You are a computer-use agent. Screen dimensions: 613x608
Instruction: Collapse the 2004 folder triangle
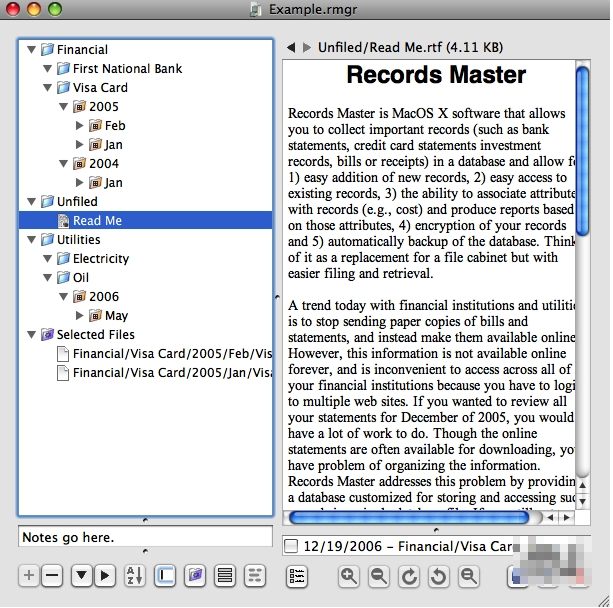(64, 163)
